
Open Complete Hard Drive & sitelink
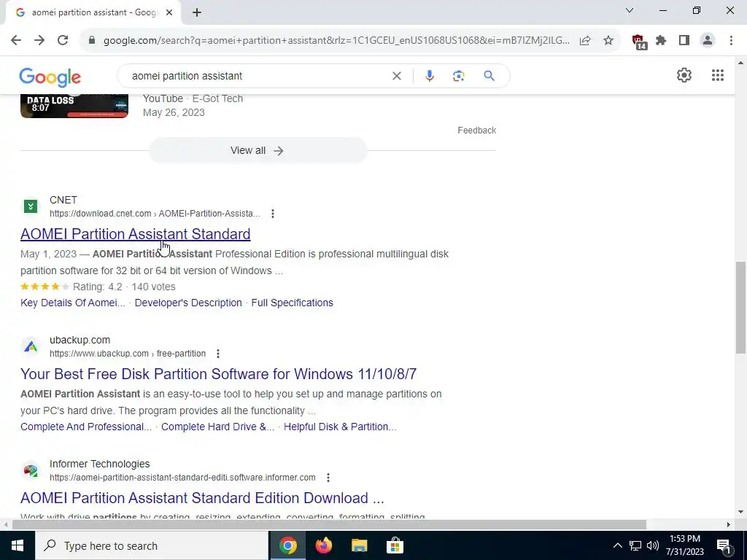(x=217, y=427)
